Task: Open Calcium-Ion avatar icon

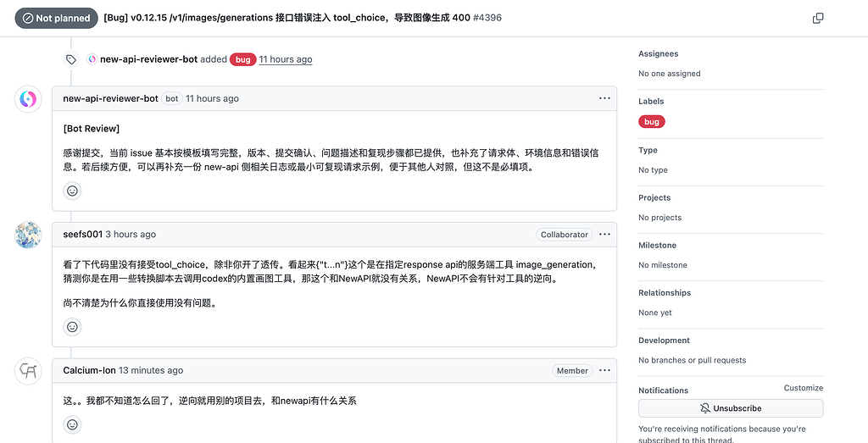Action: click(x=28, y=371)
